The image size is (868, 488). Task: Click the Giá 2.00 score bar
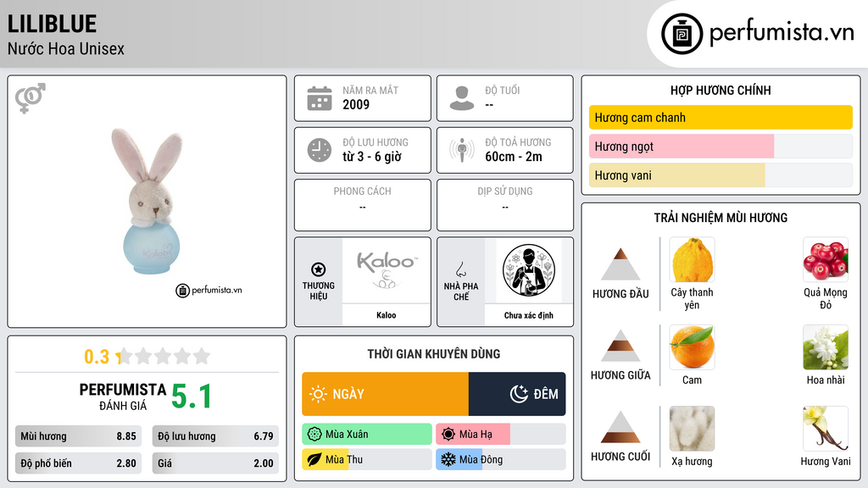pyautogui.click(x=215, y=463)
